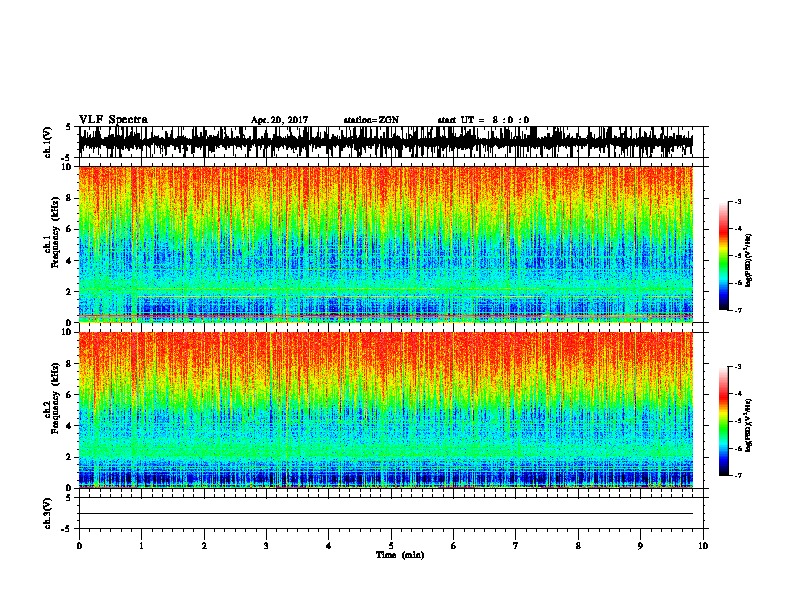Screen dimensions: 792x612
Task: Click the ch.1 spectrogram plot area
Action: [386, 244]
